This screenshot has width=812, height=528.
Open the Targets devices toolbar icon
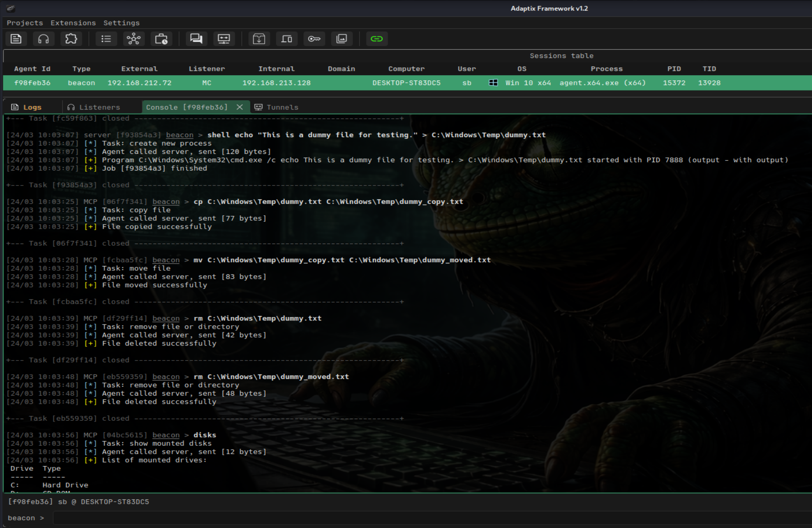[287, 39]
